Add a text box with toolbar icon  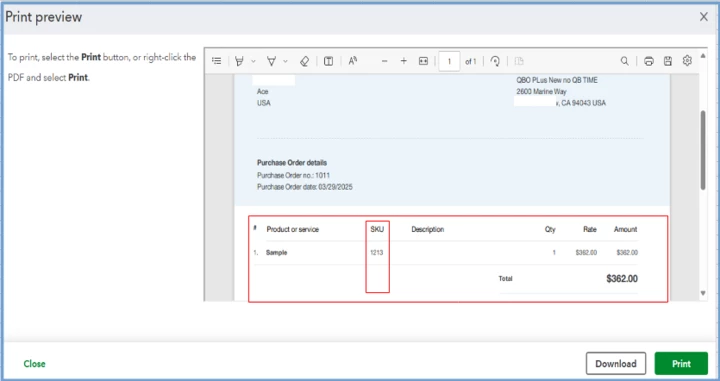click(x=328, y=61)
